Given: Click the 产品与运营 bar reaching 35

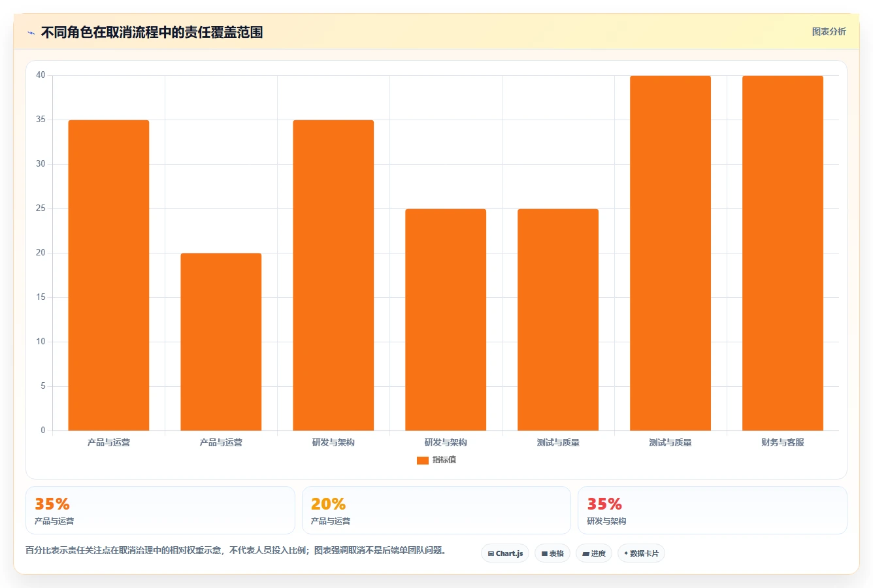Looking at the screenshot, I should [x=108, y=275].
